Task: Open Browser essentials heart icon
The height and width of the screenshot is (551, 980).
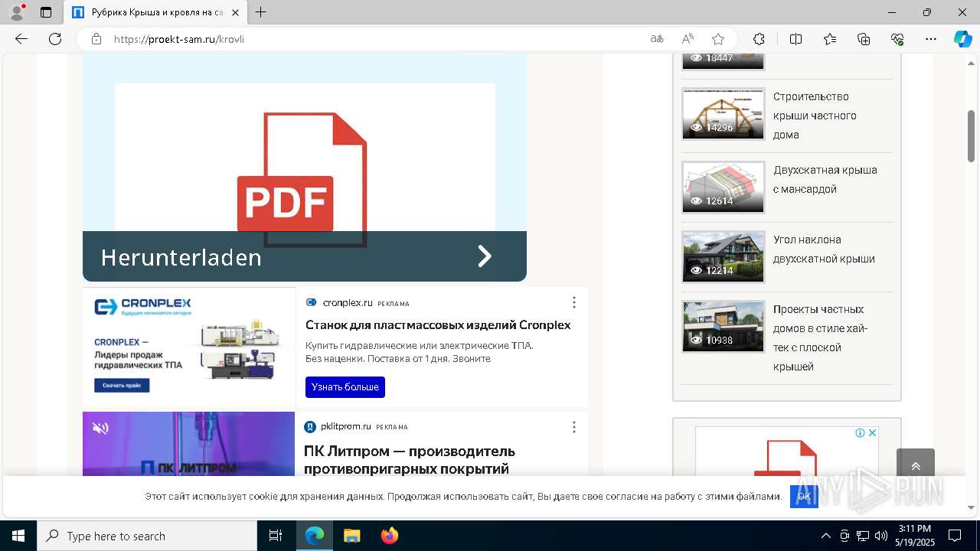Action: pyautogui.click(x=897, y=39)
